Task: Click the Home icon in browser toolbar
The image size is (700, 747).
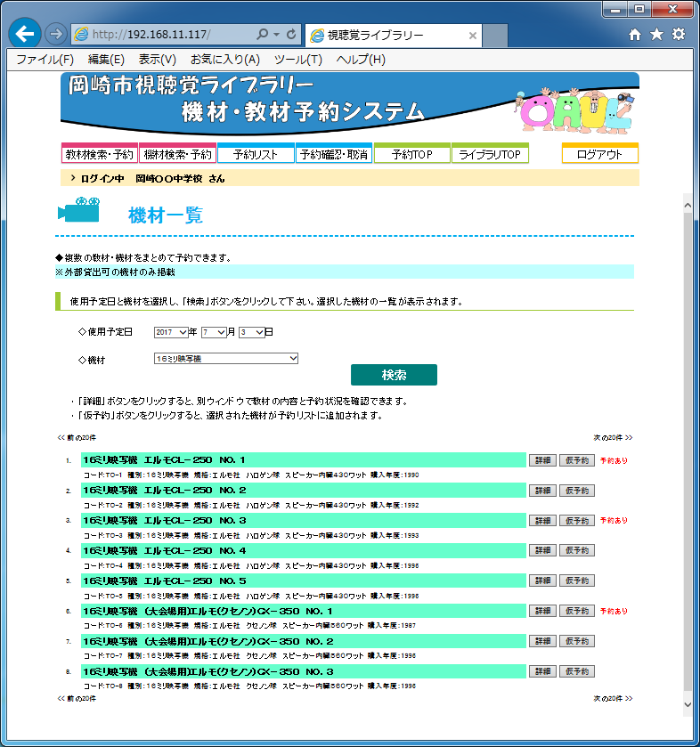Action: point(634,35)
